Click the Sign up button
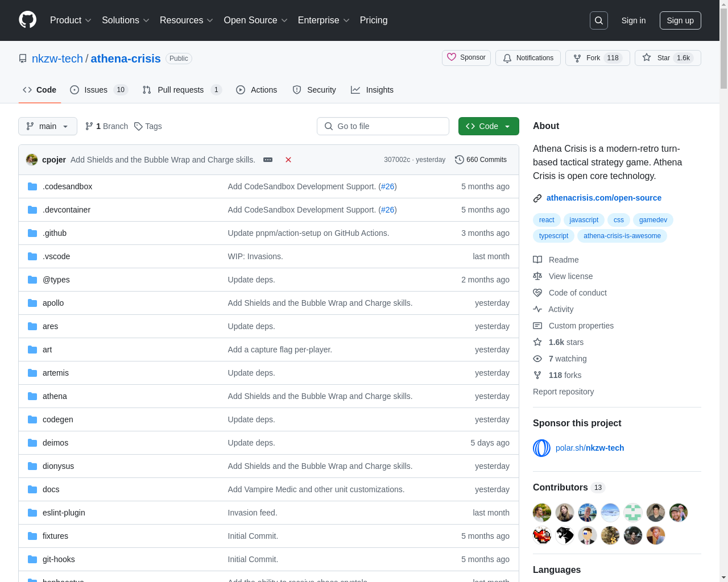Image resolution: width=728 pixels, height=582 pixels. pos(680,20)
